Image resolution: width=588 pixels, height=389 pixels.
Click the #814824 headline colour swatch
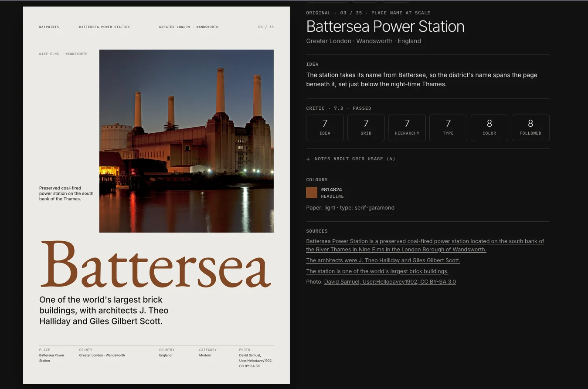(312, 193)
